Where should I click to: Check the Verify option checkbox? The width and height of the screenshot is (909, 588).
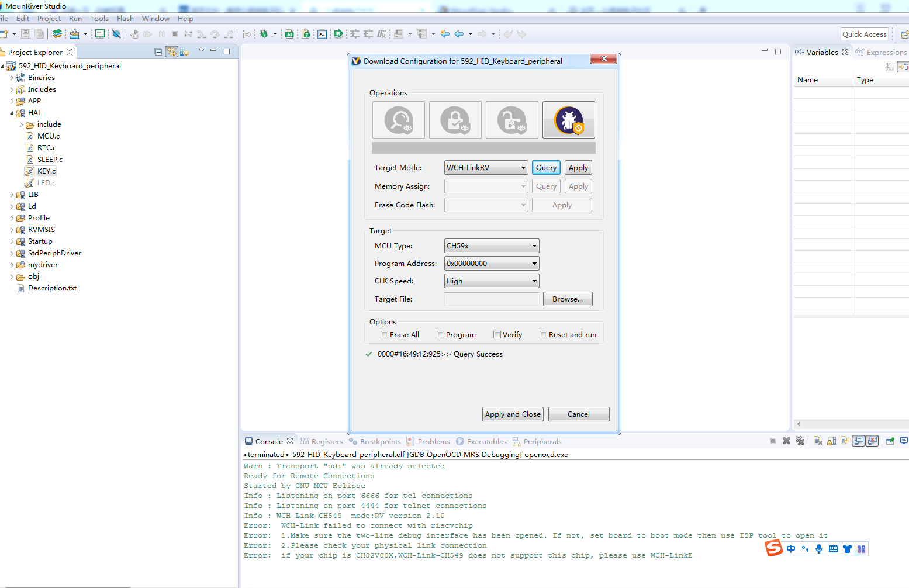[497, 335]
